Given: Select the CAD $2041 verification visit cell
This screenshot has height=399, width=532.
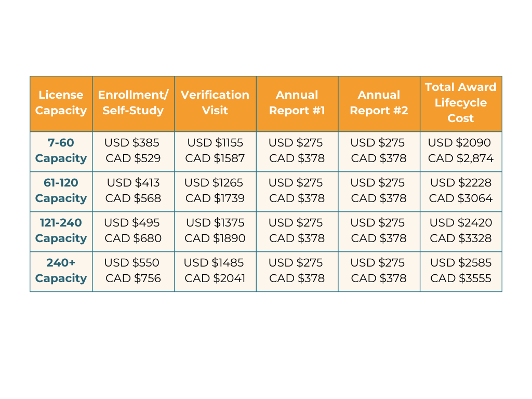Looking at the screenshot, I should (x=215, y=278).
